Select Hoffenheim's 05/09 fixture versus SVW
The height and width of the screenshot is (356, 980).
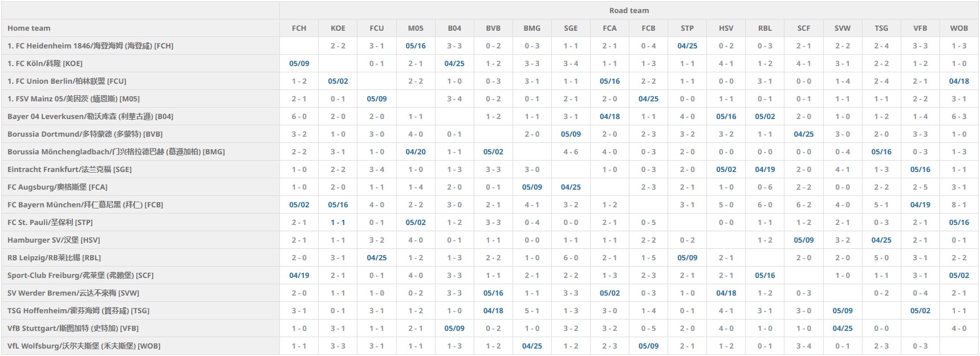pyautogui.click(x=842, y=310)
